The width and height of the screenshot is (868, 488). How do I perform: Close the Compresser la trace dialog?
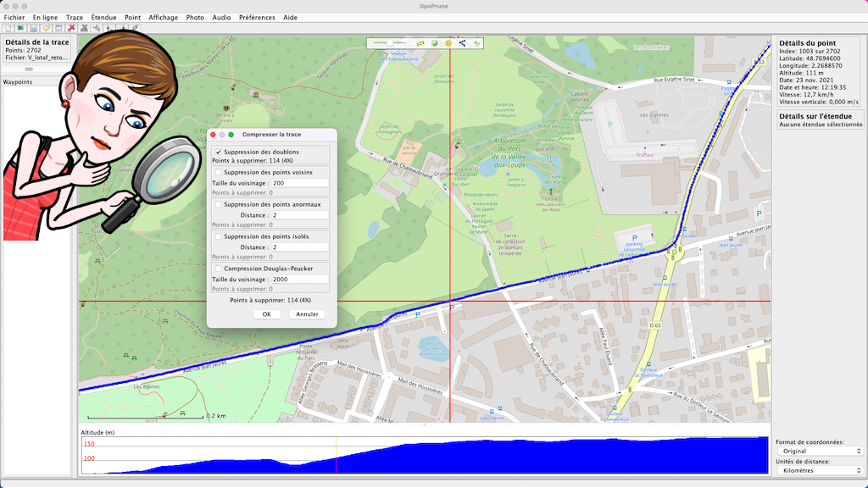213,135
